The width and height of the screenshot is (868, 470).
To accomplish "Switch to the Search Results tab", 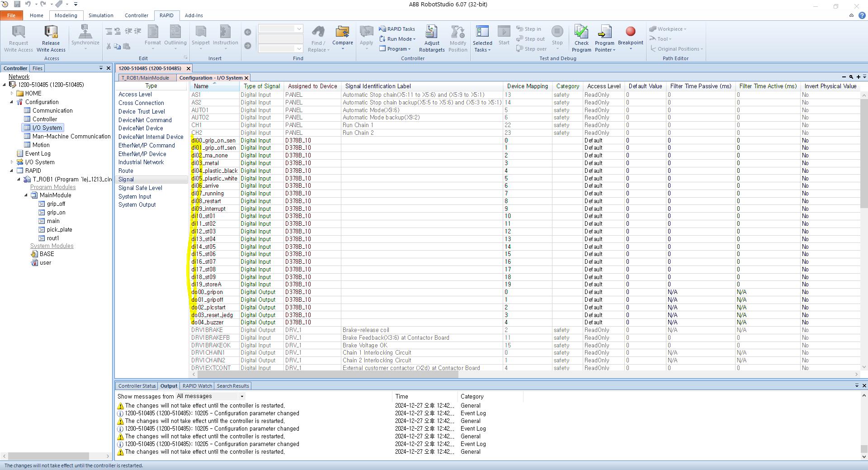I will (233, 386).
